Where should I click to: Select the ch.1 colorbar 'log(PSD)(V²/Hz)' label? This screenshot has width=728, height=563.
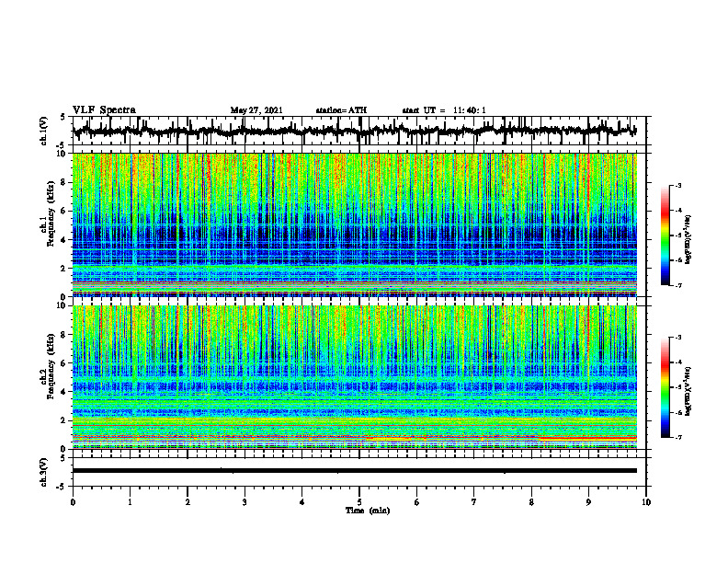688,240
